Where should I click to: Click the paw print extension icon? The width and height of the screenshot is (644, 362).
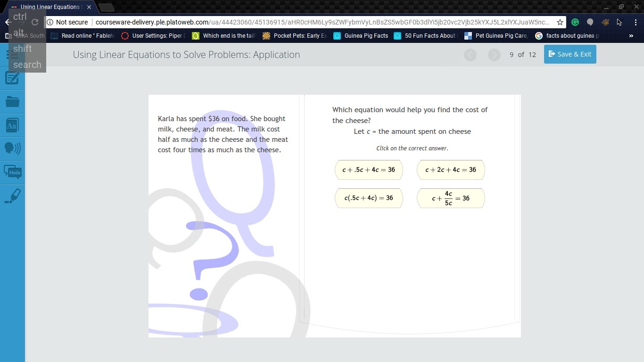[605, 22]
